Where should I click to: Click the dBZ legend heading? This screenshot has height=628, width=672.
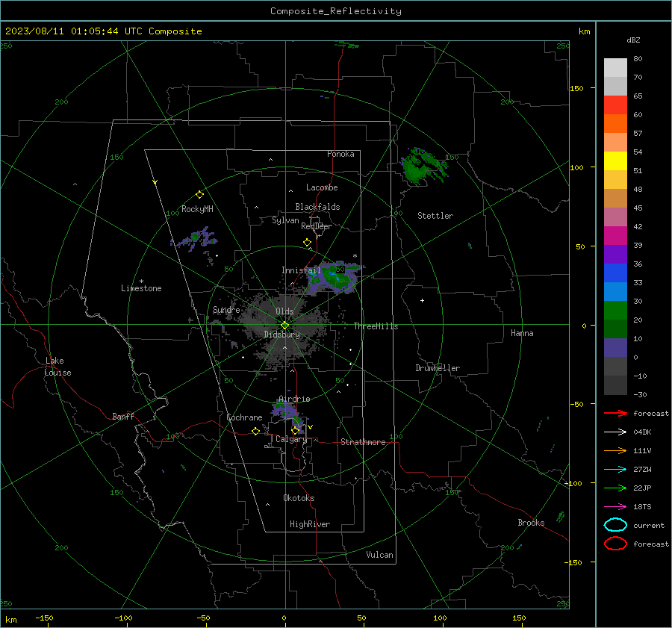tap(633, 40)
